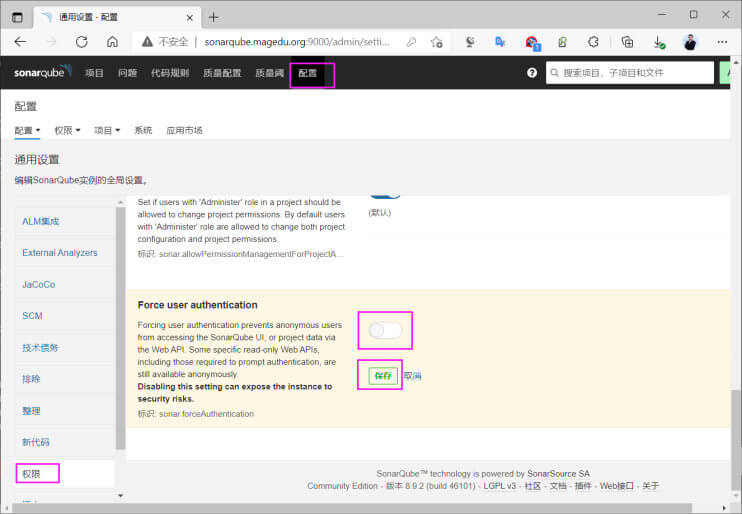Select JaCoCo settings category
Screen dimensions: 742x514
click(x=39, y=284)
